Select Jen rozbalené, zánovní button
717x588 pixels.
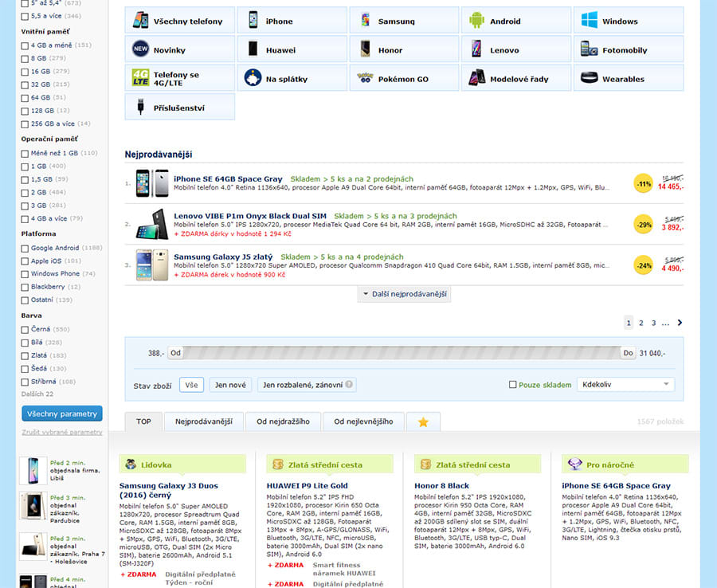pyautogui.click(x=307, y=385)
